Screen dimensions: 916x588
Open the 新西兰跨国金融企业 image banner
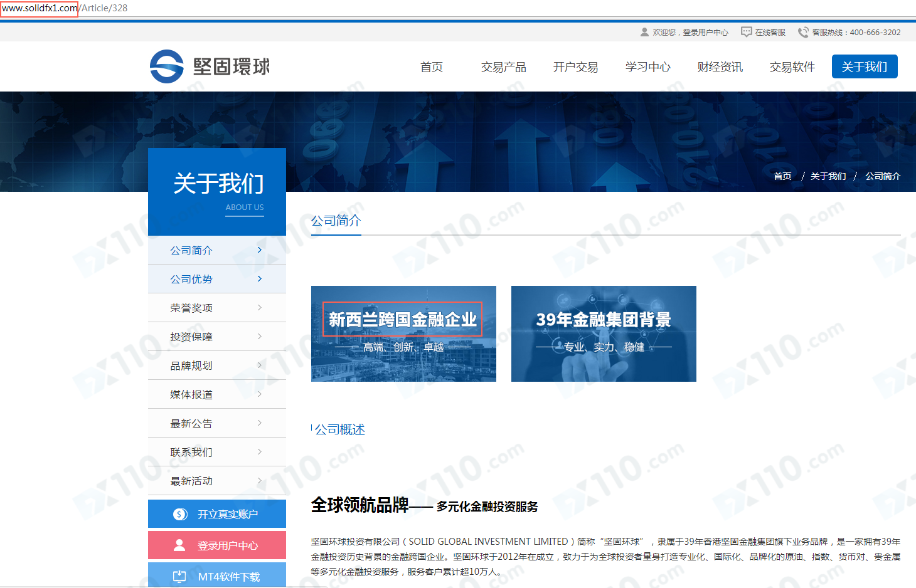point(403,333)
